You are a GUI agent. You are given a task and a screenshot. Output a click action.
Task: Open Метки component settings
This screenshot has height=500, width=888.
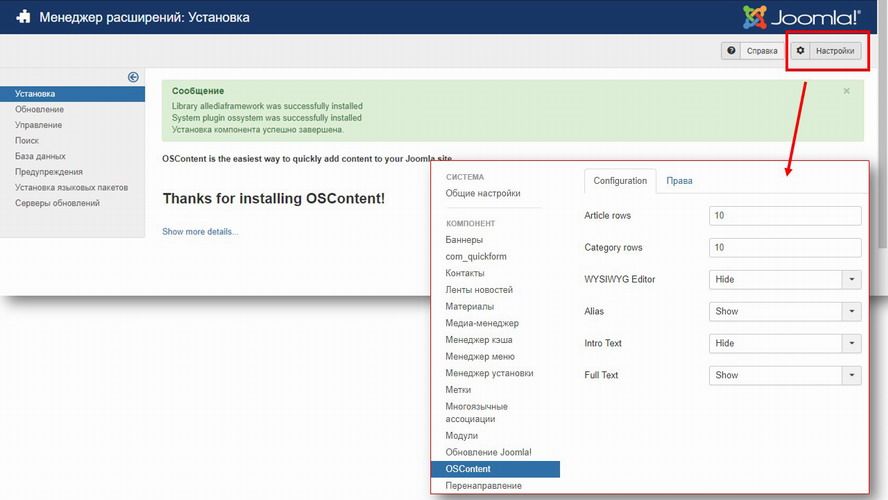coord(458,390)
